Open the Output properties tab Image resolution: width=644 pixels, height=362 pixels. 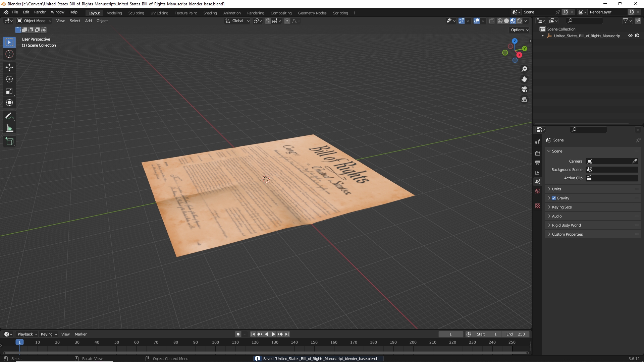pyautogui.click(x=538, y=163)
